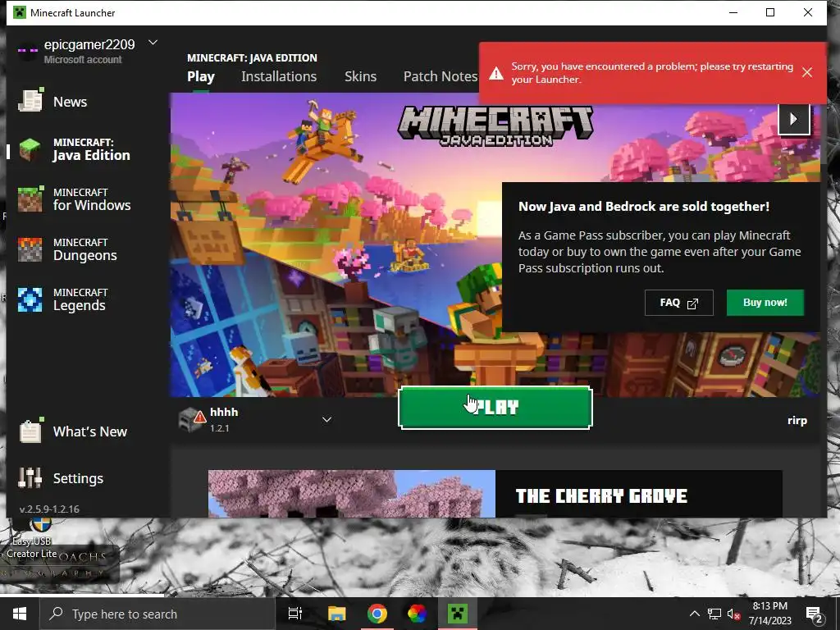Click the hhhh installation furnace icon
Screen dimensions: 840x630
click(x=192, y=419)
